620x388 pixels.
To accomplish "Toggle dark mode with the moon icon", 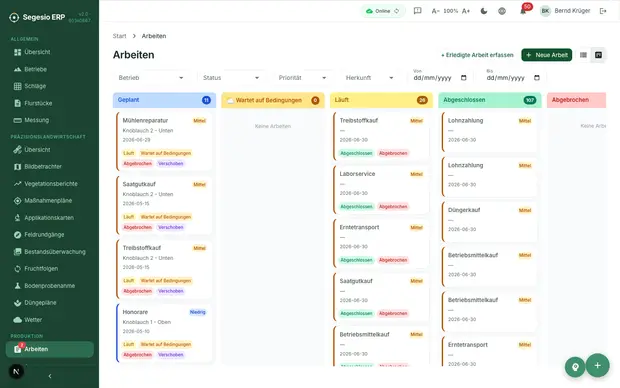I will click(484, 11).
